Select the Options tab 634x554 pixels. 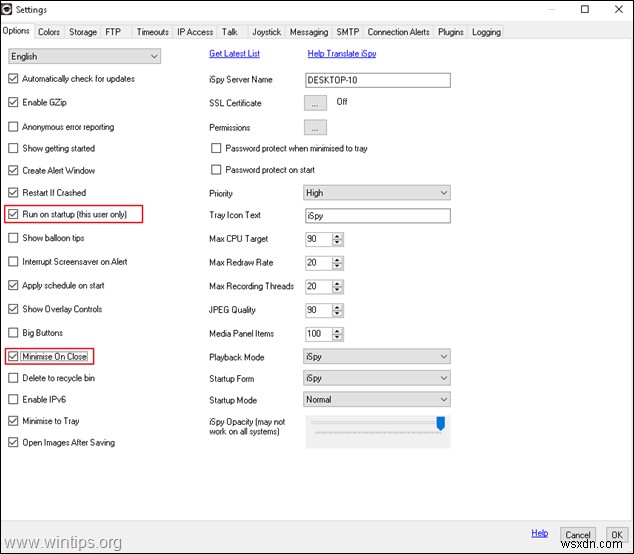(x=16, y=31)
